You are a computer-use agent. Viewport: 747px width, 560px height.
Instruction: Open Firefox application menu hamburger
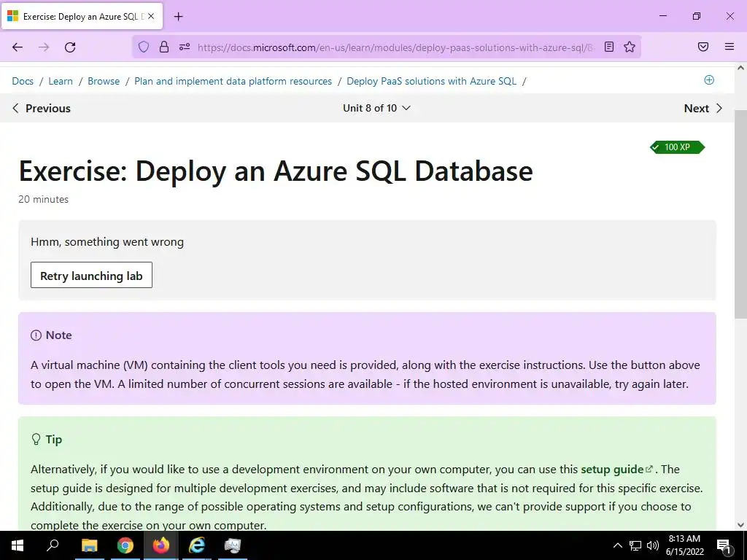point(729,47)
